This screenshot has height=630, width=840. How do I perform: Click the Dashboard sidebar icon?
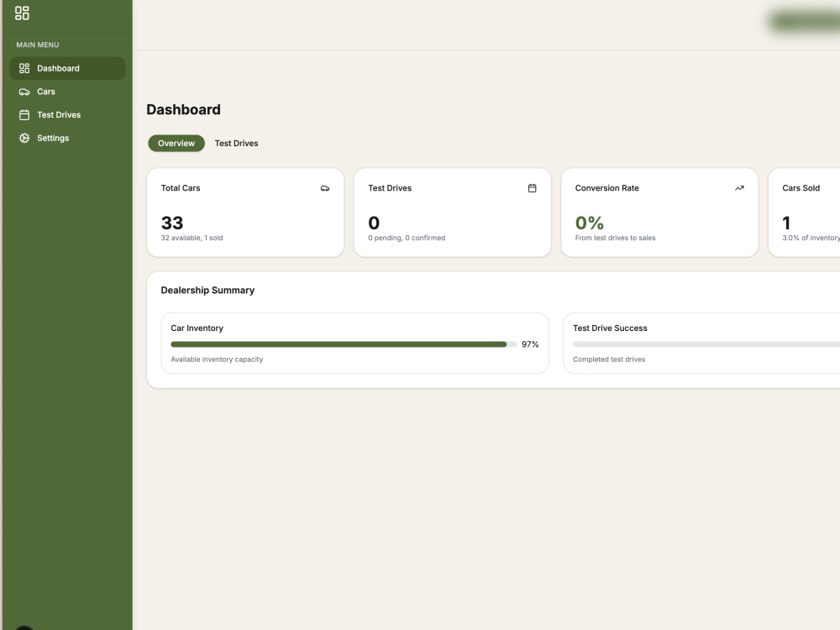pos(24,69)
